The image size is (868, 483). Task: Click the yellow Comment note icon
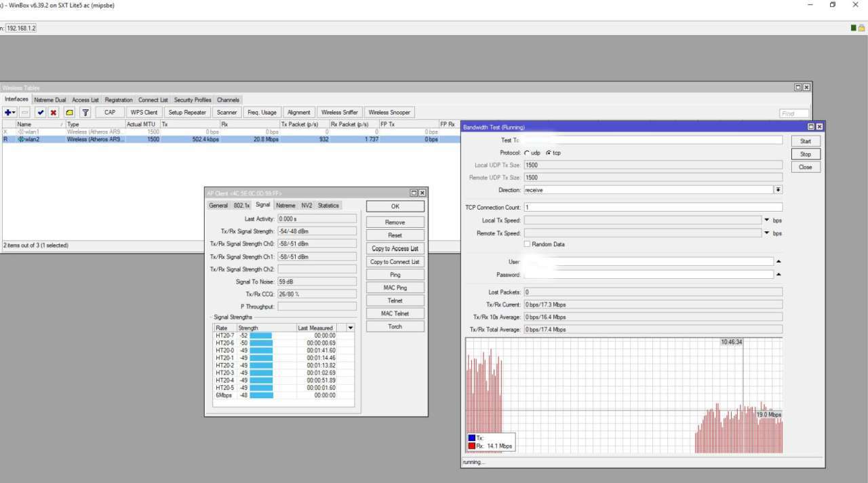69,113
